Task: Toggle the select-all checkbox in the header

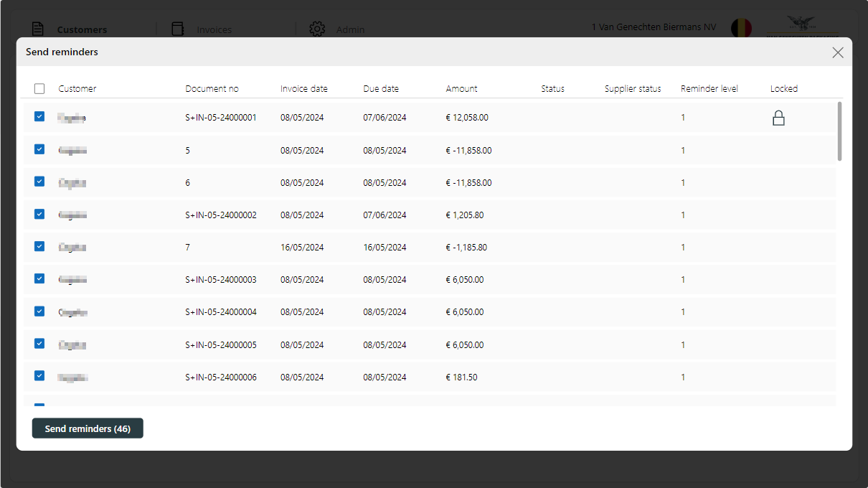Action: pos(39,89)
